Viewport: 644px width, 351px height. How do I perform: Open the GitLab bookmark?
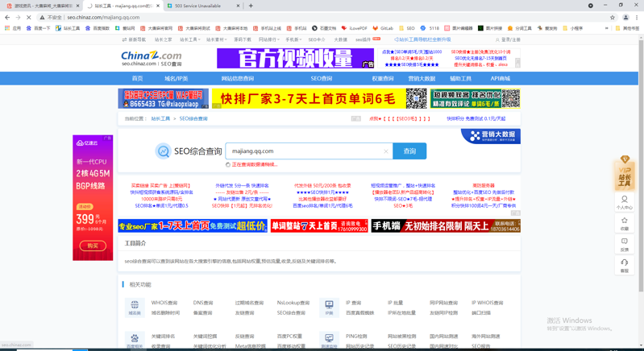coord(383,28)
